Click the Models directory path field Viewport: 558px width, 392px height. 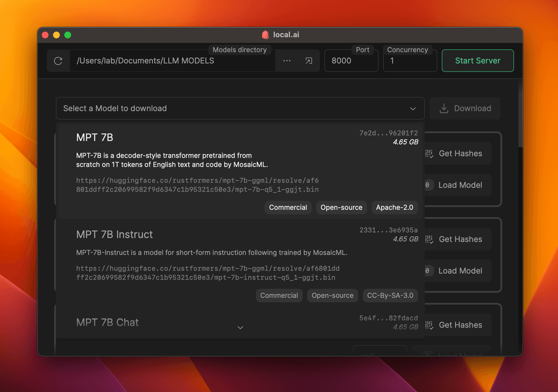click(x=172, y=61)
